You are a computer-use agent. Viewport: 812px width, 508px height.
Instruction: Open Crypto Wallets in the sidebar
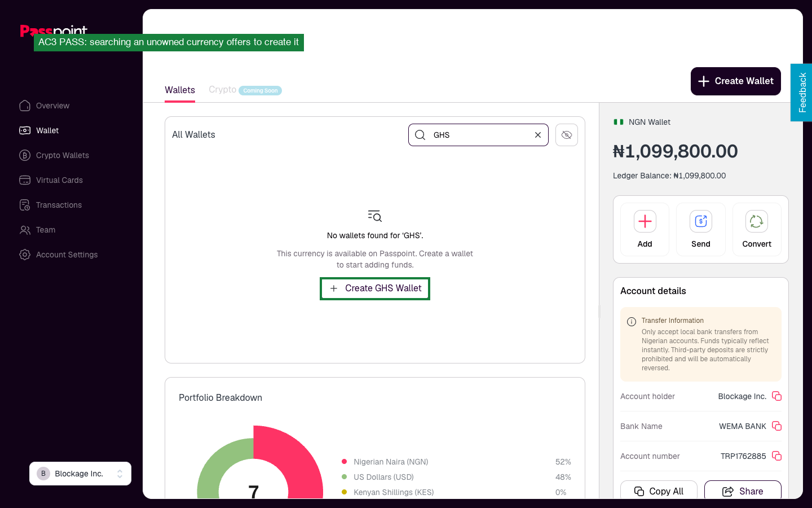pyautogui.click(x=54, y=155)
